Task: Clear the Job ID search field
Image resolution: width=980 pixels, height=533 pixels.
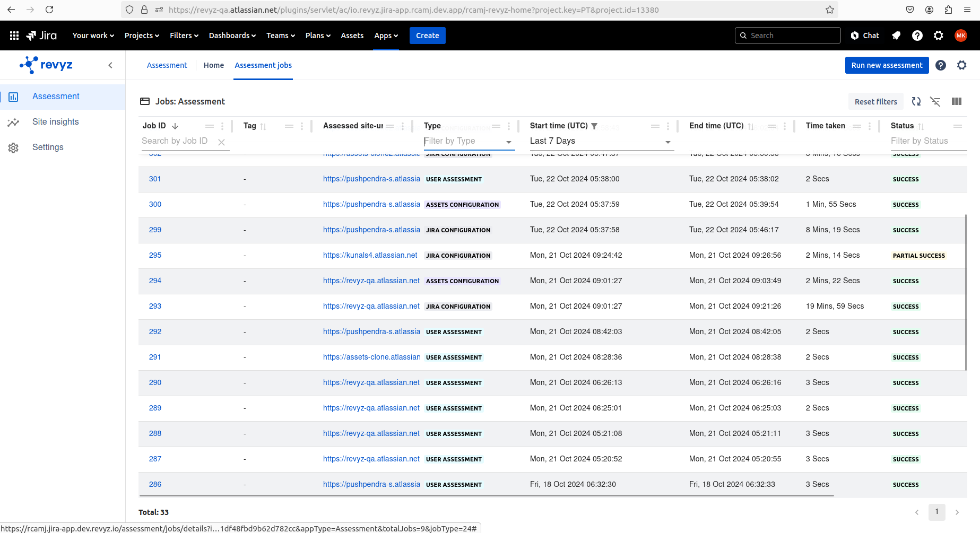Action: 221,142
